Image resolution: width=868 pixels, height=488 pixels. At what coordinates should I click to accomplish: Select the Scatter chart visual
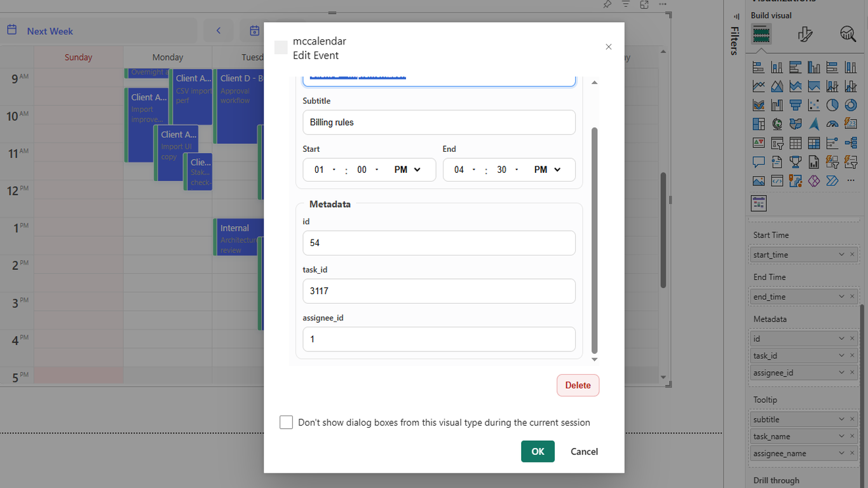814,104
